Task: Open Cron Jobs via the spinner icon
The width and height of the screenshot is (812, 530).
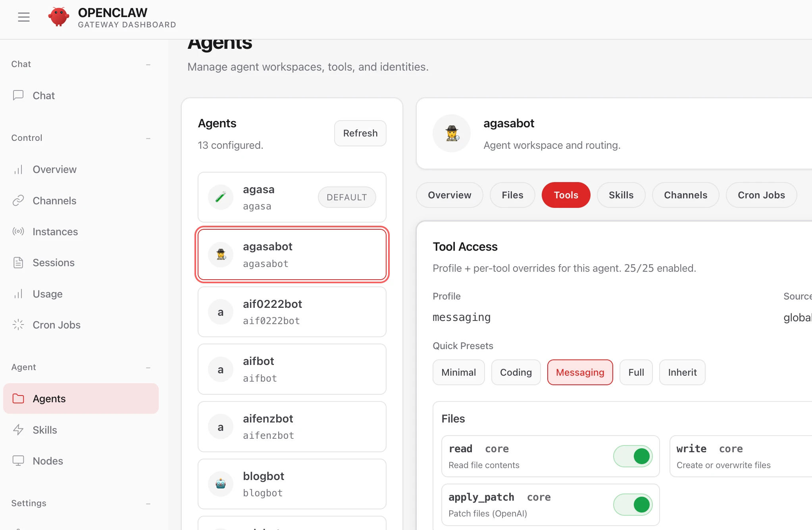Action: coord(18,325)
